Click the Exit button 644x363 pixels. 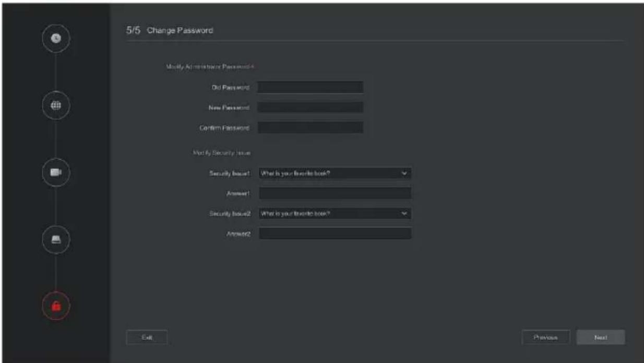[147, 337]
